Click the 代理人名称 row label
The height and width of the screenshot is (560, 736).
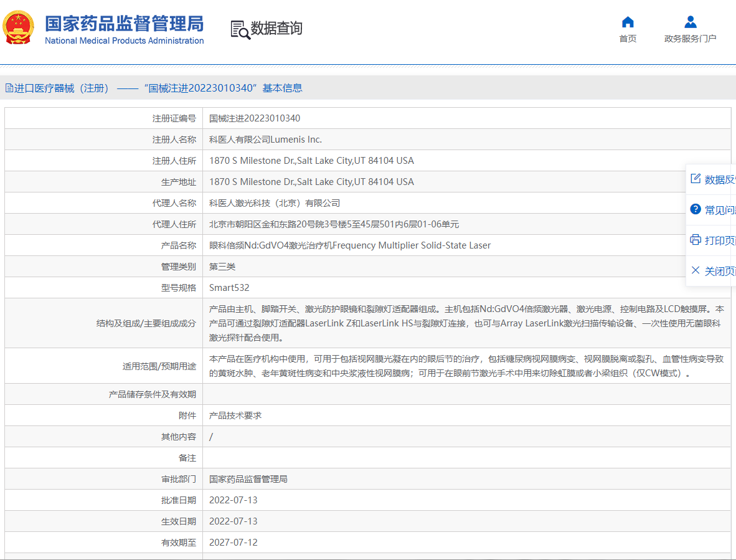point(174,203)
